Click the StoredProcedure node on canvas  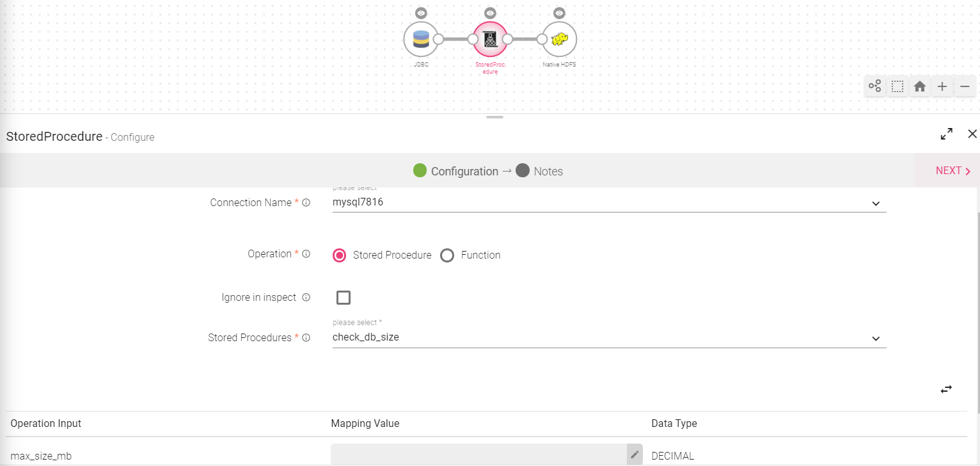(490, 39)
